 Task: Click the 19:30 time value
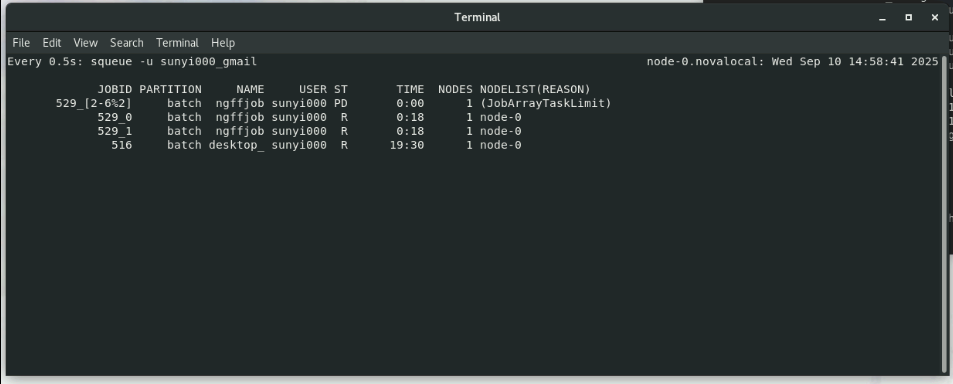(x=407, y=145)
